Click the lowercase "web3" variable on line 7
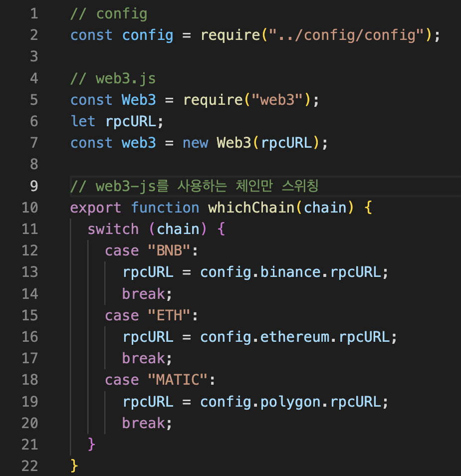This screenshot has height=476, width=461. pyautogui.click(x=139, y=143)
